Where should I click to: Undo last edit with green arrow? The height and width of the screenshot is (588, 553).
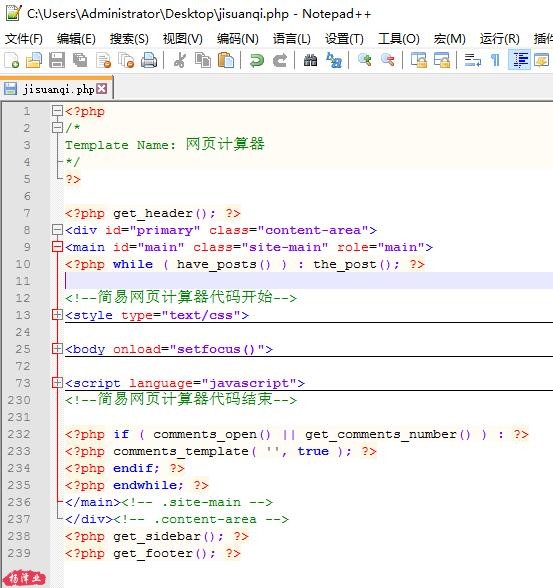click(257, 60)
